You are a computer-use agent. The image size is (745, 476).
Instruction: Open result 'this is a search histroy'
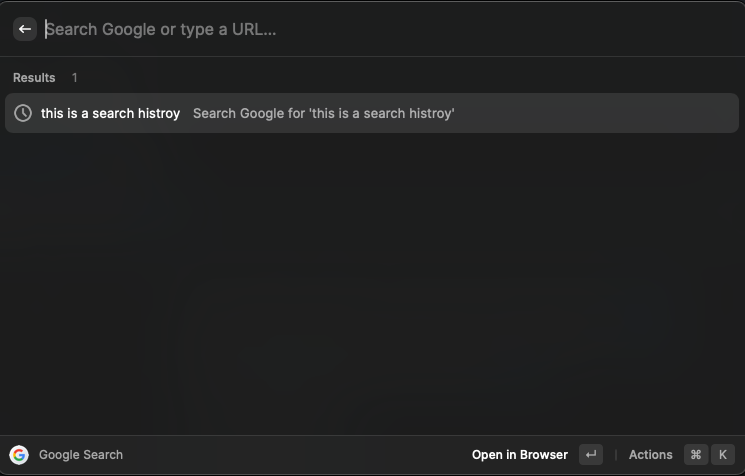pyautogui.click(x=372, y=113)
